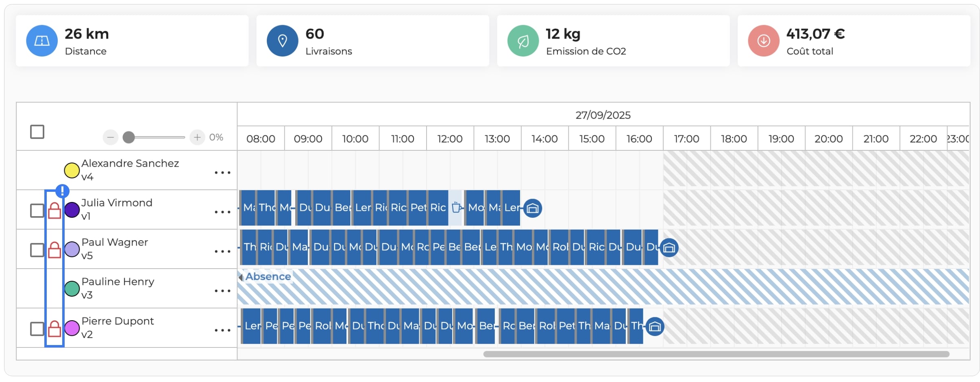
Task: Tick the select-all checkbox in the header
Action: (37, 132)
